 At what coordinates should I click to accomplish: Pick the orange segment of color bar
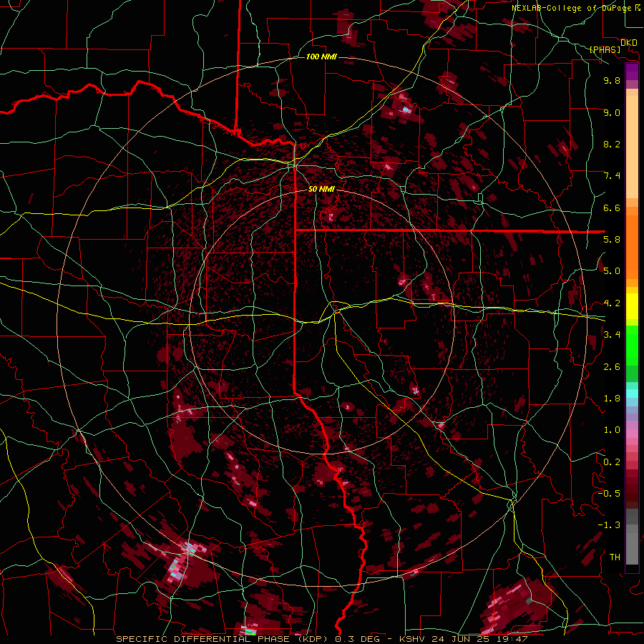click(632, 246)
